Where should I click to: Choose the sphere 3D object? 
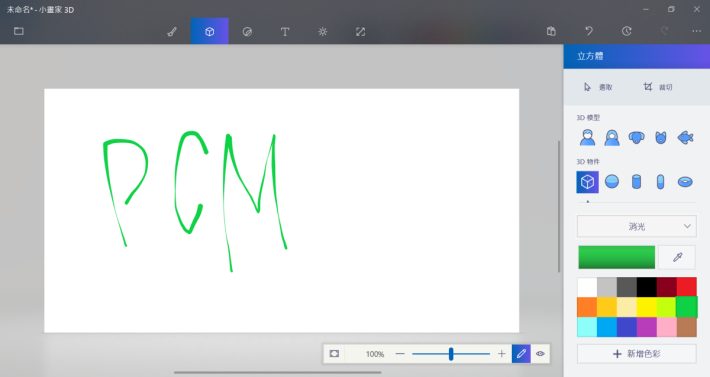click(x=612, y=182)
